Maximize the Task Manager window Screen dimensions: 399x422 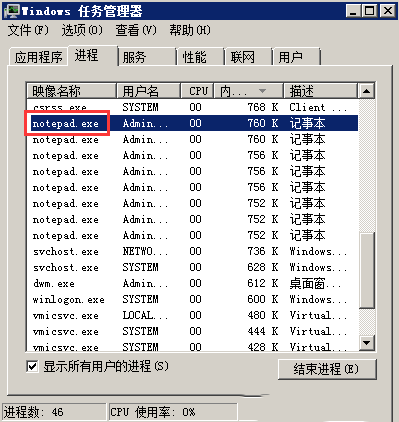[x=369, y=11]
